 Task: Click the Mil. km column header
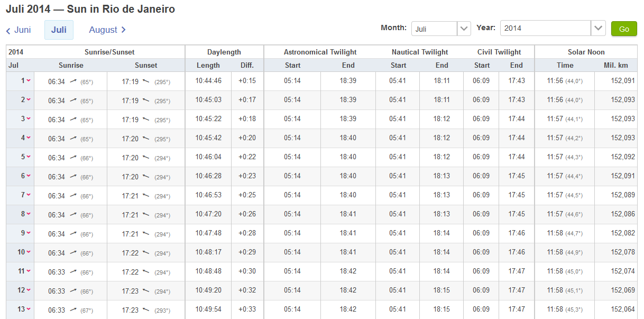point(616,66)
